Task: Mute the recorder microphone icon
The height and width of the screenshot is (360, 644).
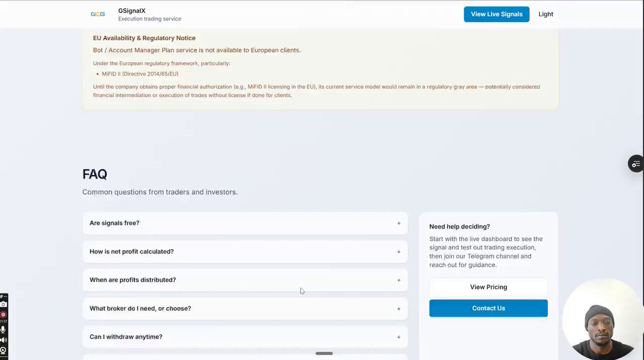Action: tap(3, 329)
